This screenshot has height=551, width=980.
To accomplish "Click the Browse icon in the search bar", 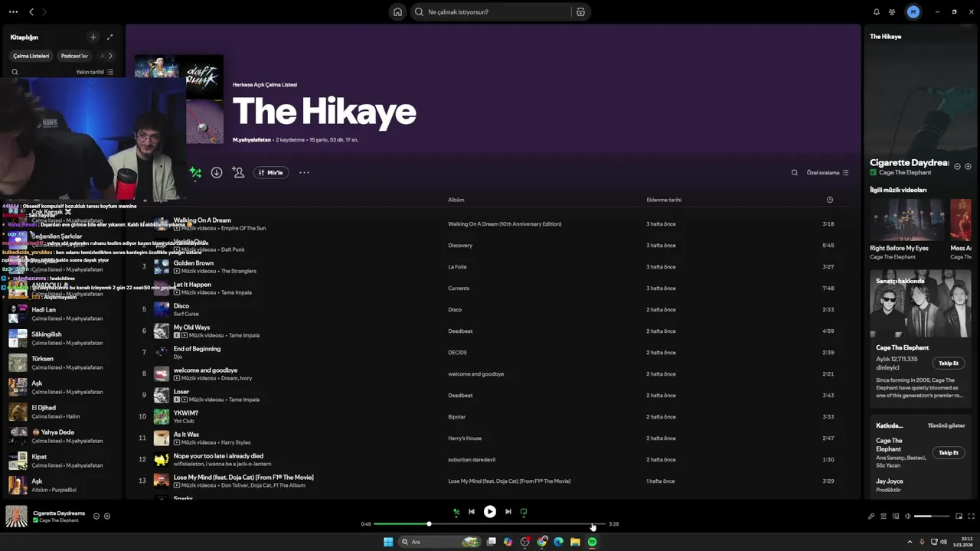I will (x=580, y=11).
